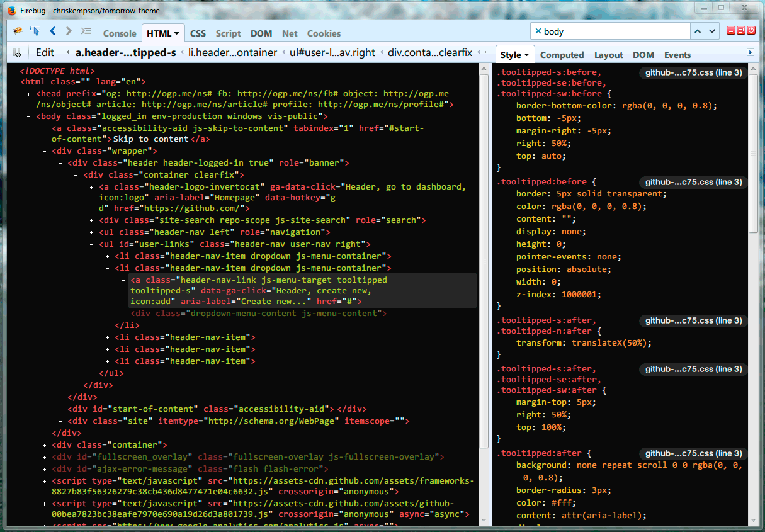Jump to previous search match arrow
The width and height of the screenshot is (765, 532).
pyautogui.click(x=698, y=31)
